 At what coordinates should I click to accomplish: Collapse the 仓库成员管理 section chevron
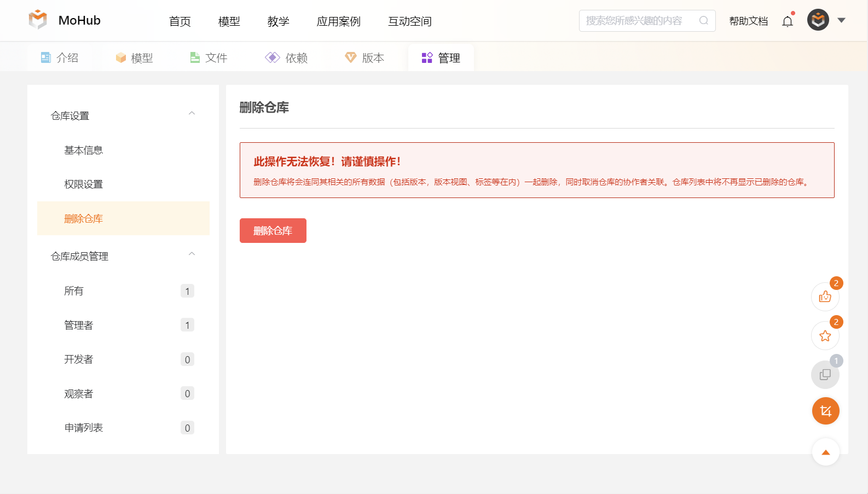point(192,254)
